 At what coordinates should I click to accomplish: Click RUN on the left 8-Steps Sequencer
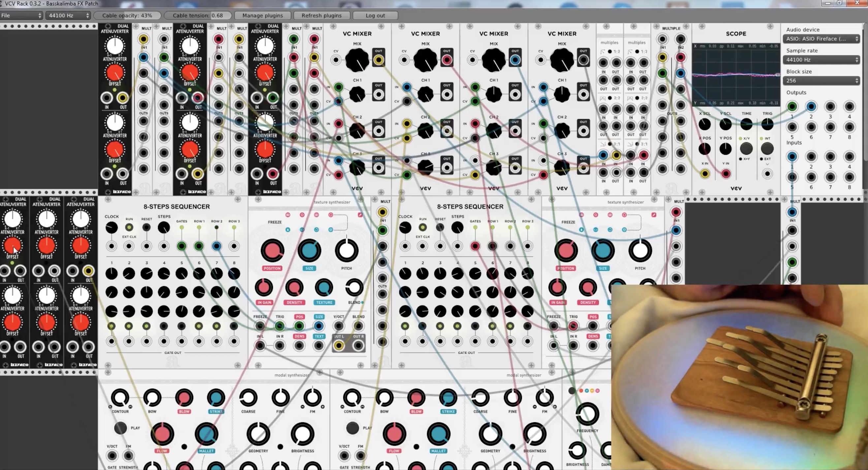point(129,228)
